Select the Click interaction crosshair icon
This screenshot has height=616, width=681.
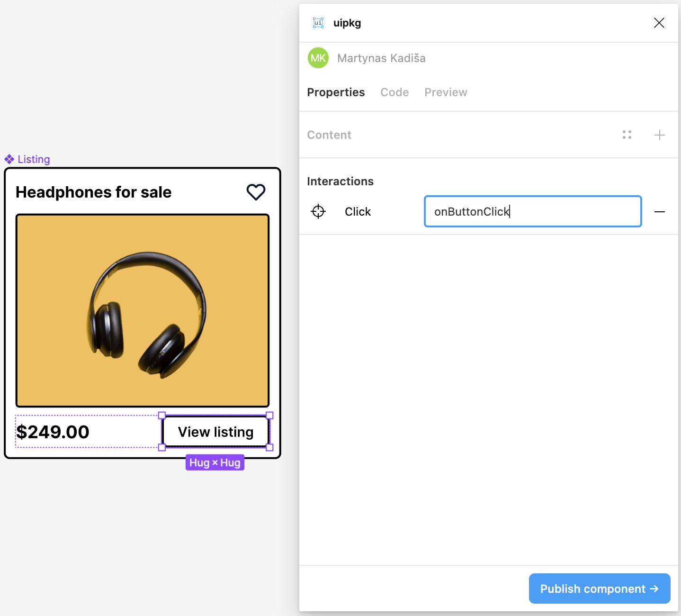coord(318,211)
